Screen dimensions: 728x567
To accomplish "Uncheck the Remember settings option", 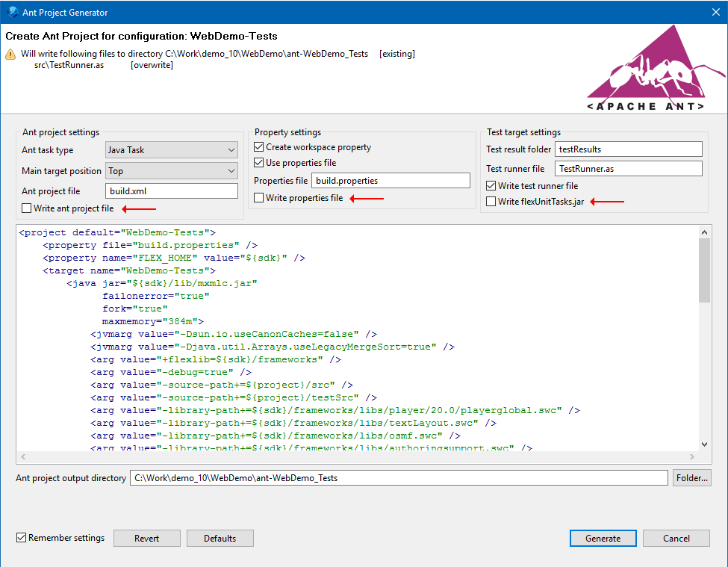I will coord(19,538).
